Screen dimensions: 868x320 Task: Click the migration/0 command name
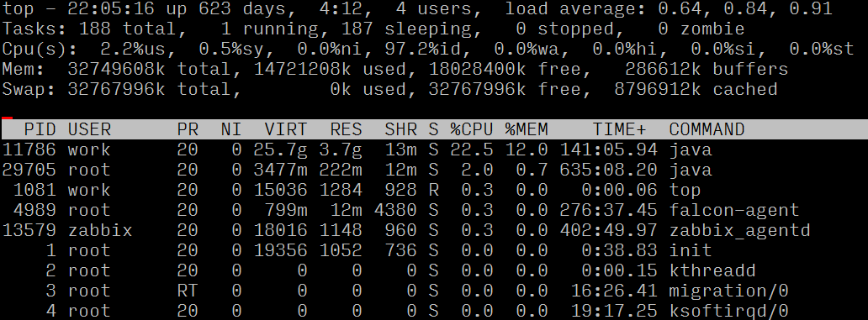[728, 291]
